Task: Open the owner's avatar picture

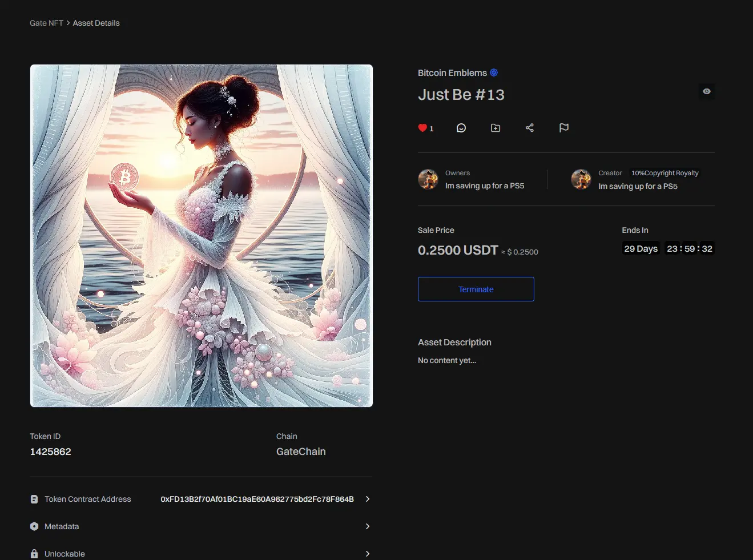Action: tap(428, 179)
